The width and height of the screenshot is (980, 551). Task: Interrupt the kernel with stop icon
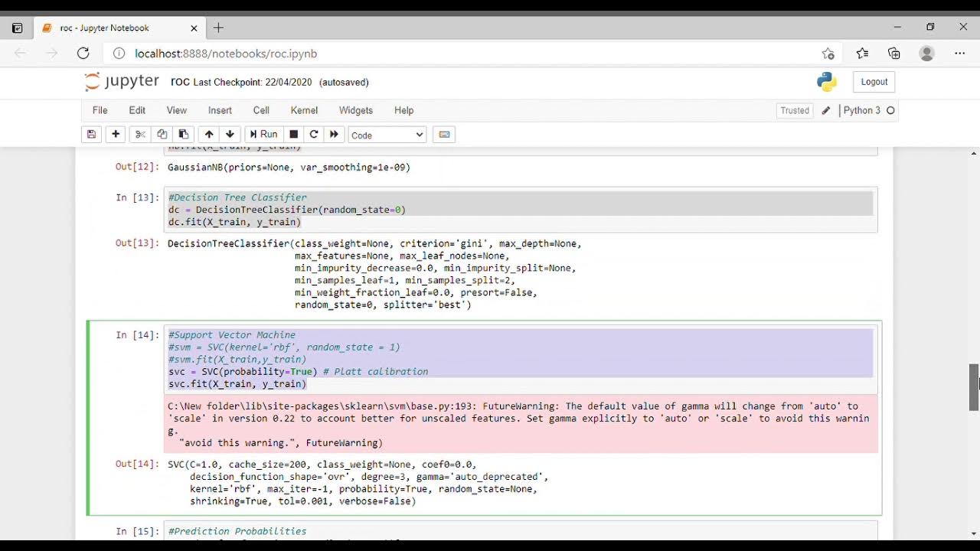(x=293, y=135)
